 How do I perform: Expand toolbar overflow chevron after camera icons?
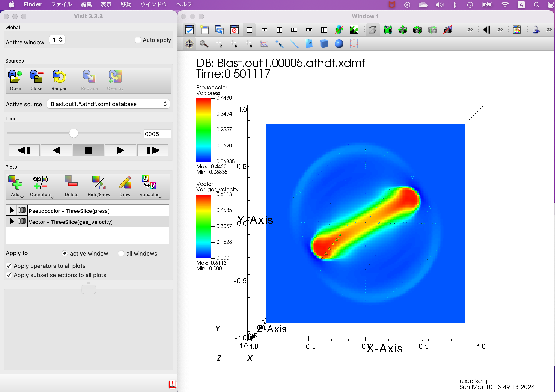(x=470, y=30)
